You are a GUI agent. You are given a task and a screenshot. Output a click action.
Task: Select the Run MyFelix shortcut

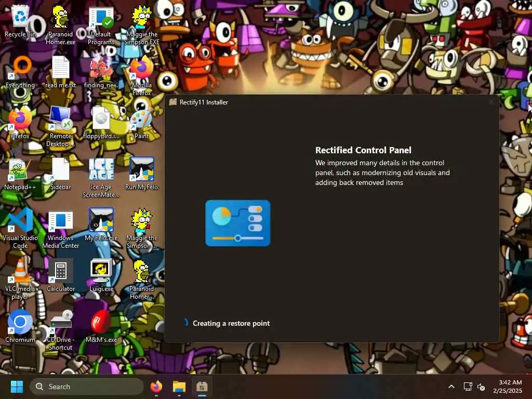[x=141, y=174]
